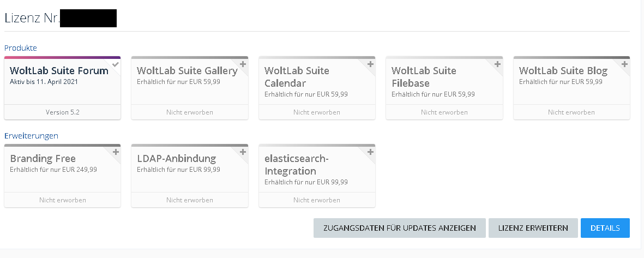Select the Branding Free extension title
This screenshot has width=644, height=258.
(43, 159)
